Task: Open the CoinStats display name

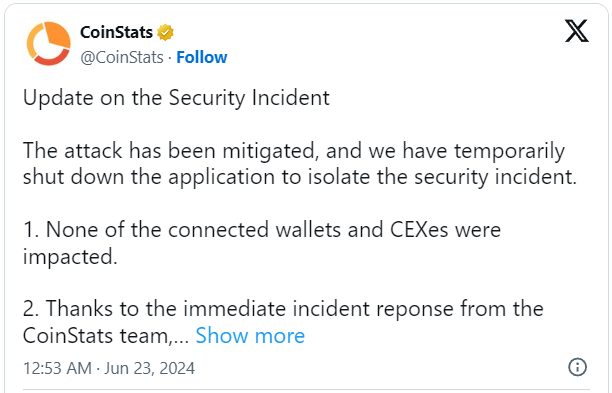Action: coord(116,32)
